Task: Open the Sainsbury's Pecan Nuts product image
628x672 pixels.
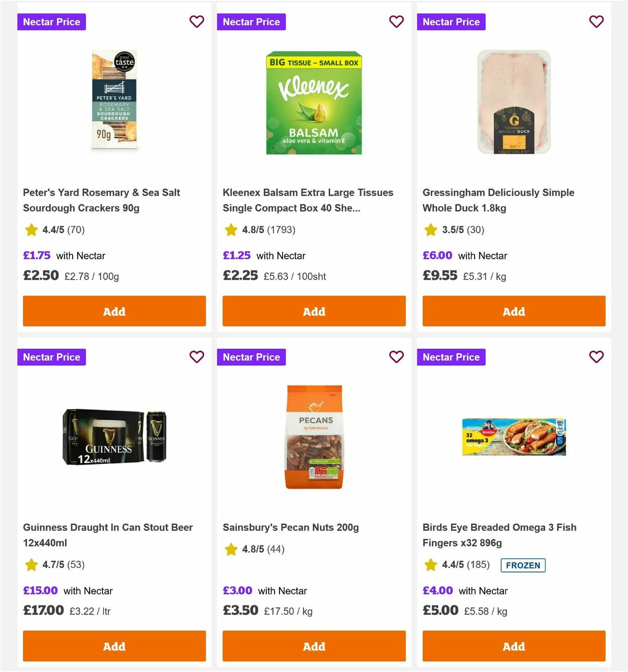Action: tap(314, 437)
